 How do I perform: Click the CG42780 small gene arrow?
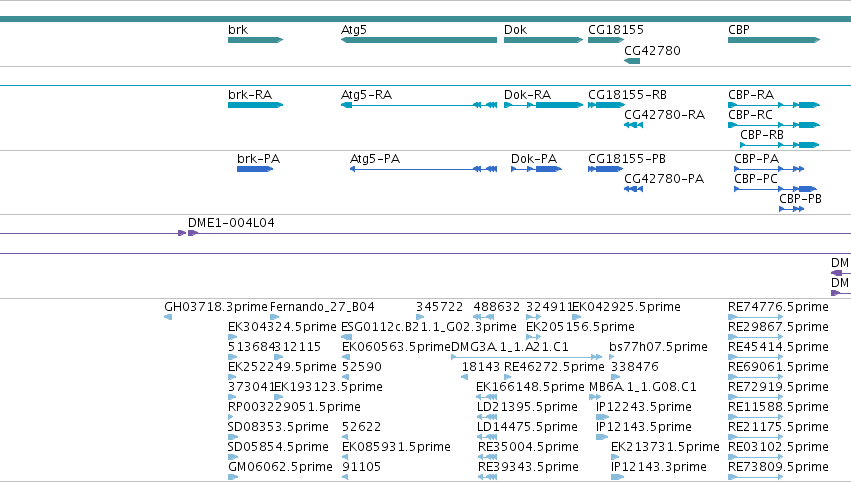pos(632,61)
